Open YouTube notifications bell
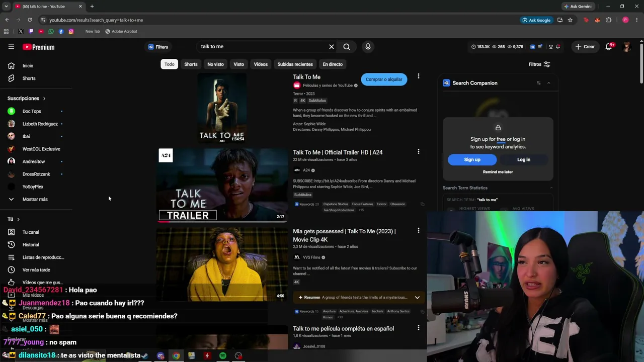Image resolution: width=644 pixels, height=362 pixels. click(609, 47)
